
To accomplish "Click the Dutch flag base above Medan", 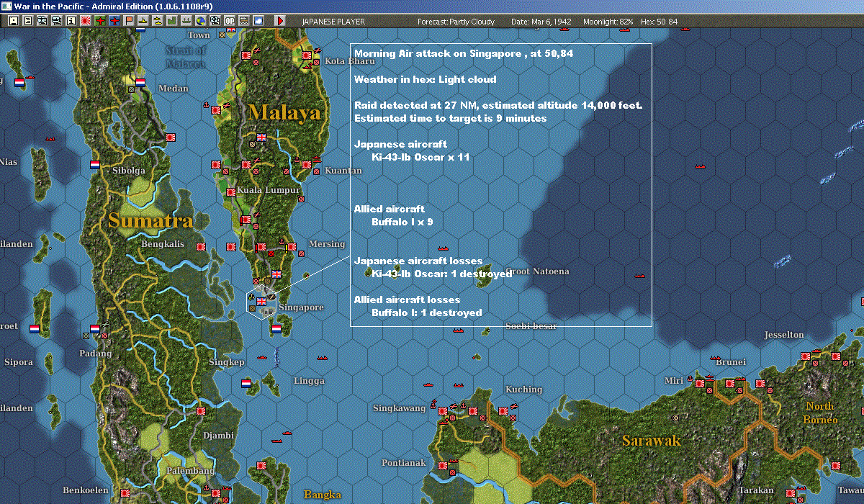I will [x=140, y=82].
